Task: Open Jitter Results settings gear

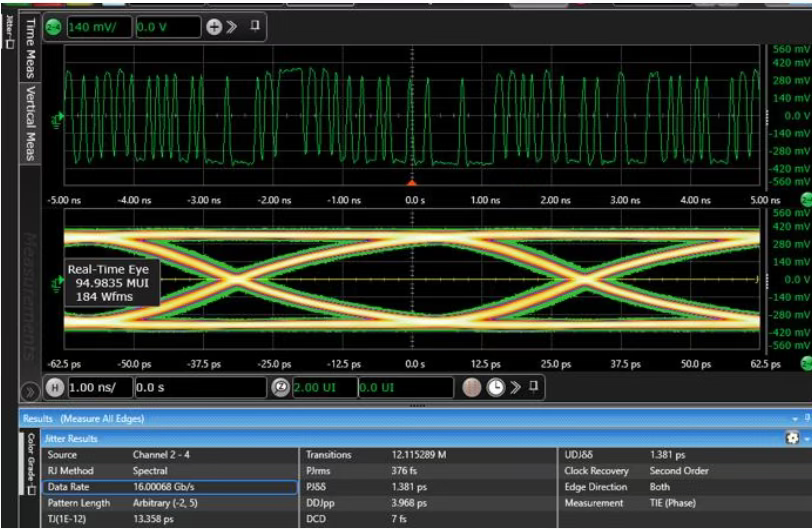Action: click(x=793, y=438)
